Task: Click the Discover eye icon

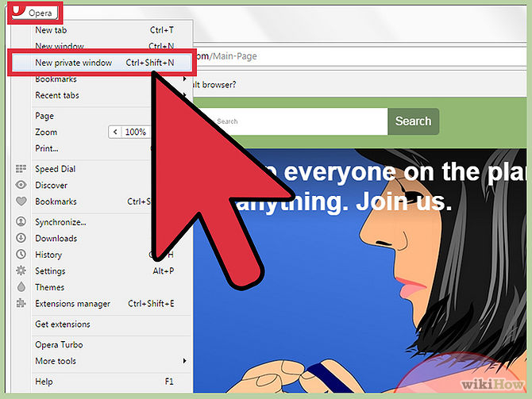Action: [x=21, y=186]
